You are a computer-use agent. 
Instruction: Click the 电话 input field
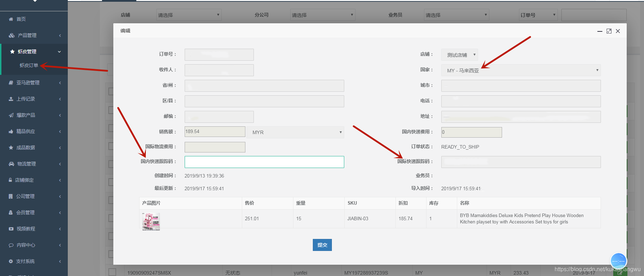(x=521, y=101)
